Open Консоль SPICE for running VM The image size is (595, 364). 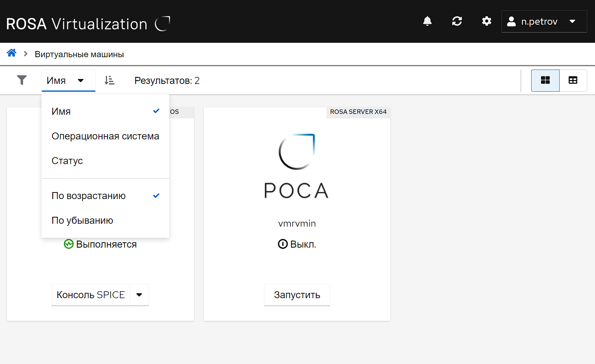[91, 295]
